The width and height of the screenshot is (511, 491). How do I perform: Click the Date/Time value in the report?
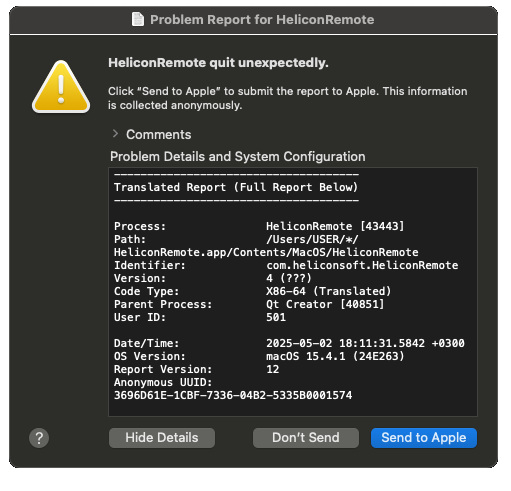365,343
